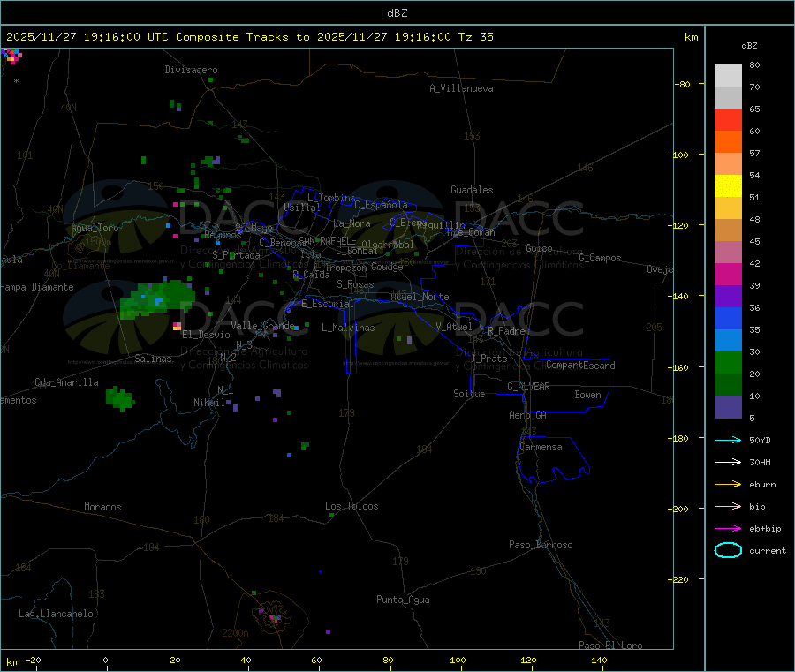Select the yellow eburn arrow legend icon
Screen dimensions: 795x672
pos(728,484)
